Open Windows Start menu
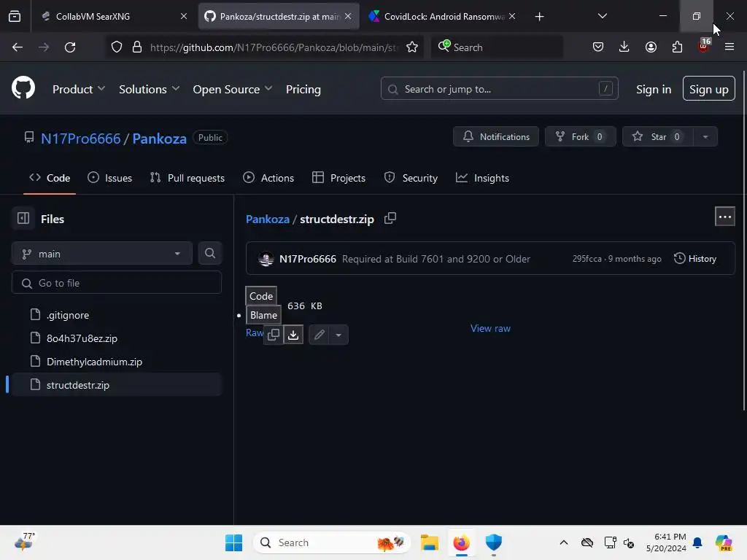This screenshot has height=560, width=747. coord(234,542)
